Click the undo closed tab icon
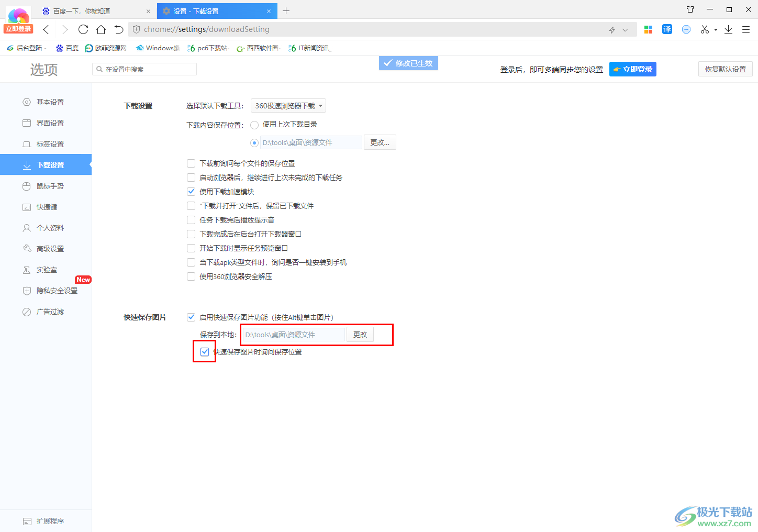 click(x=119, y=29)
